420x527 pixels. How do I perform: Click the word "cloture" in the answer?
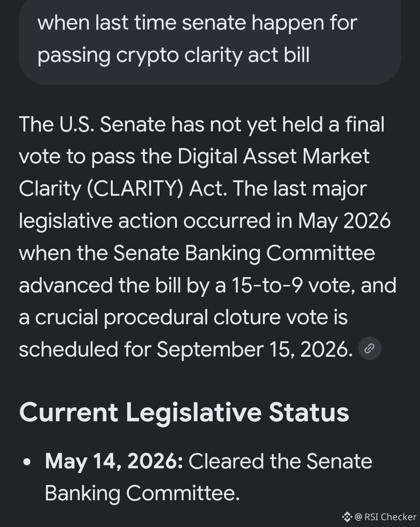coord(247,317)
